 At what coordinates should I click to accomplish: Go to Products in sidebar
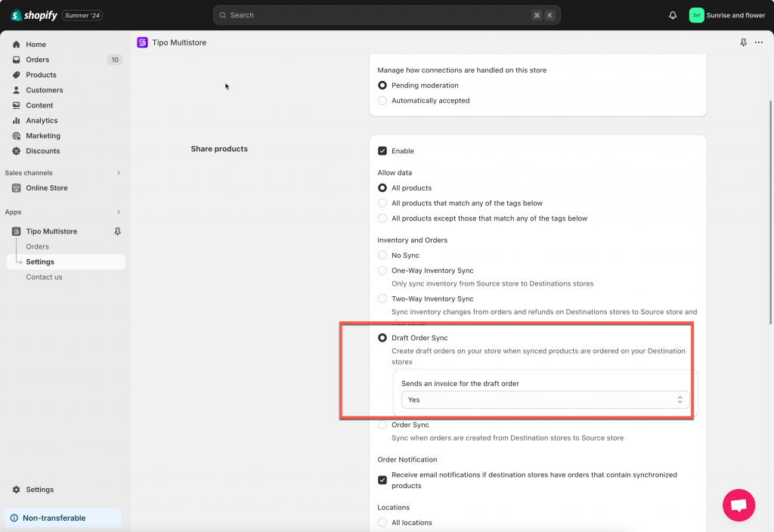coord(41,75)
